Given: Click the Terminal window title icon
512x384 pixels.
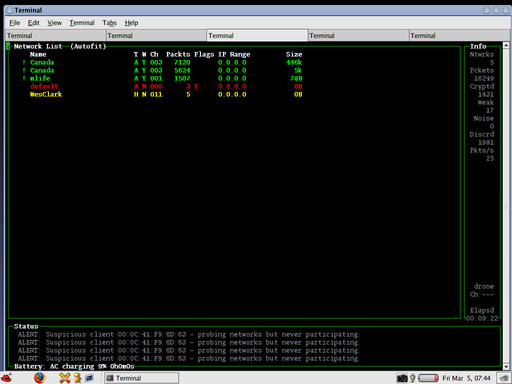Looking at the screenshot, I should [x=10, y=10].
